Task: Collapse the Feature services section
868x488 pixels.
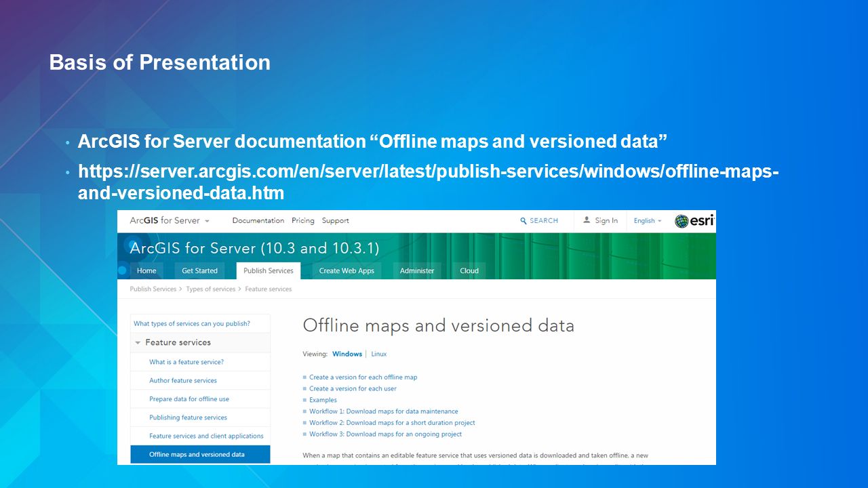Action: (x=138, y=343)
